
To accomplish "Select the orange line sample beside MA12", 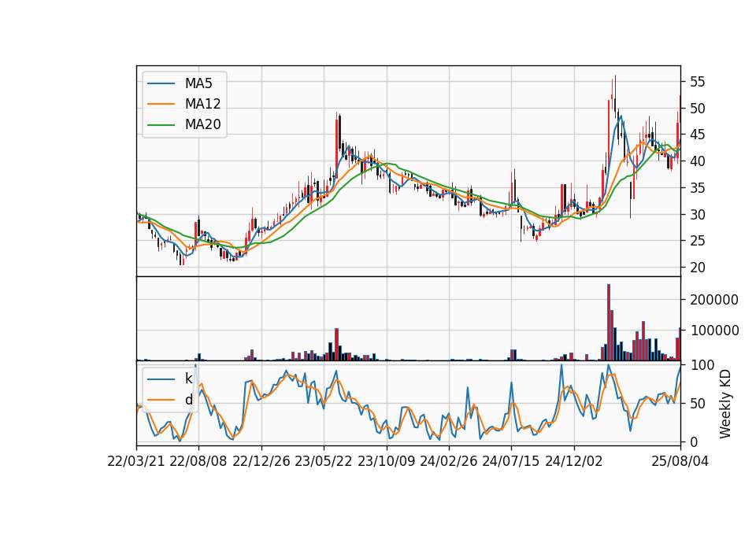I will (x=161, y=104).
